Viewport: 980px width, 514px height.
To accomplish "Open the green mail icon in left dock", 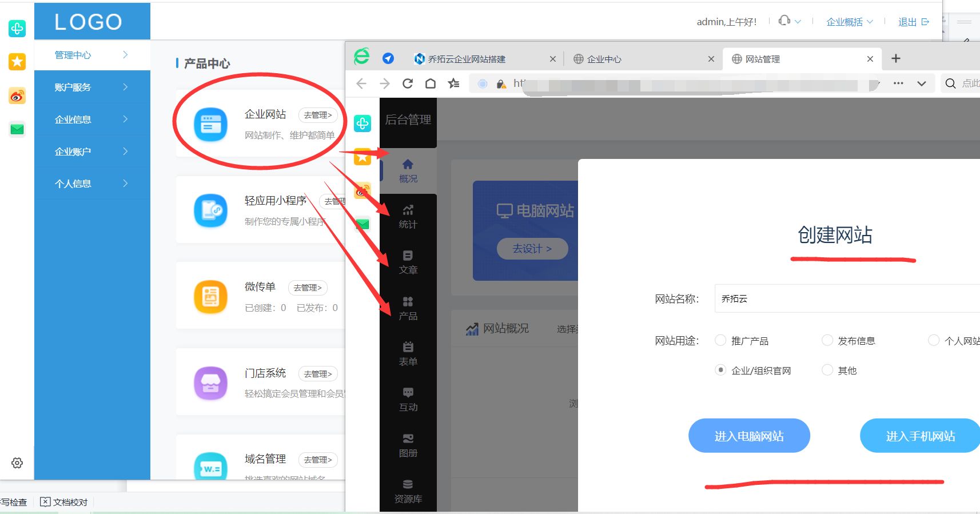I will pos(17,130).
